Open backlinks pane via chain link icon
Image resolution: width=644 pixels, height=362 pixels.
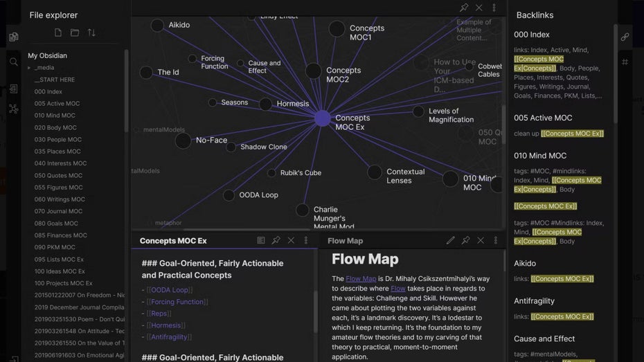tap(625, 37)
